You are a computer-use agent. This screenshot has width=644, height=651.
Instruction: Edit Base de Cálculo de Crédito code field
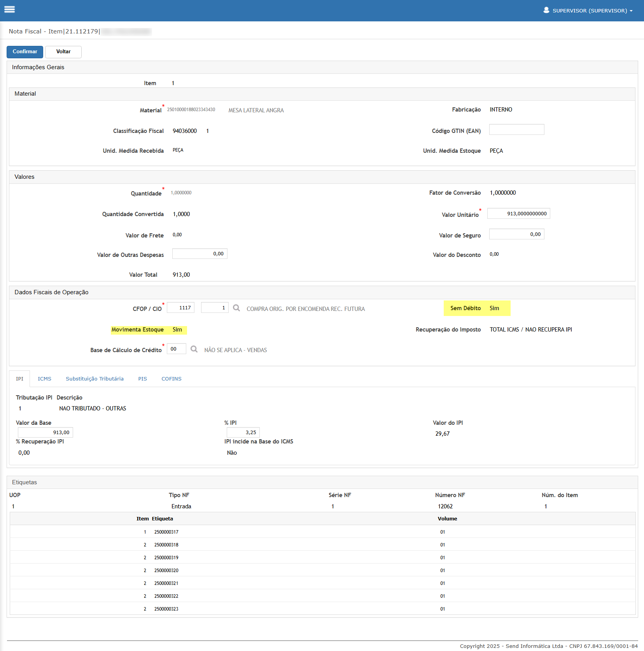tap(177, 349)
